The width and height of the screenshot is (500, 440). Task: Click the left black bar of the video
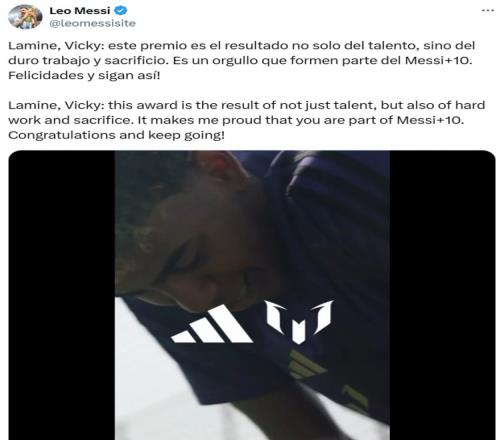point(62,295)
